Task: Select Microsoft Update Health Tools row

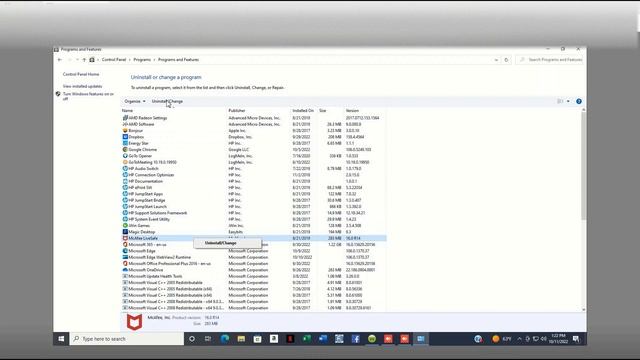Action: (253, 276)
